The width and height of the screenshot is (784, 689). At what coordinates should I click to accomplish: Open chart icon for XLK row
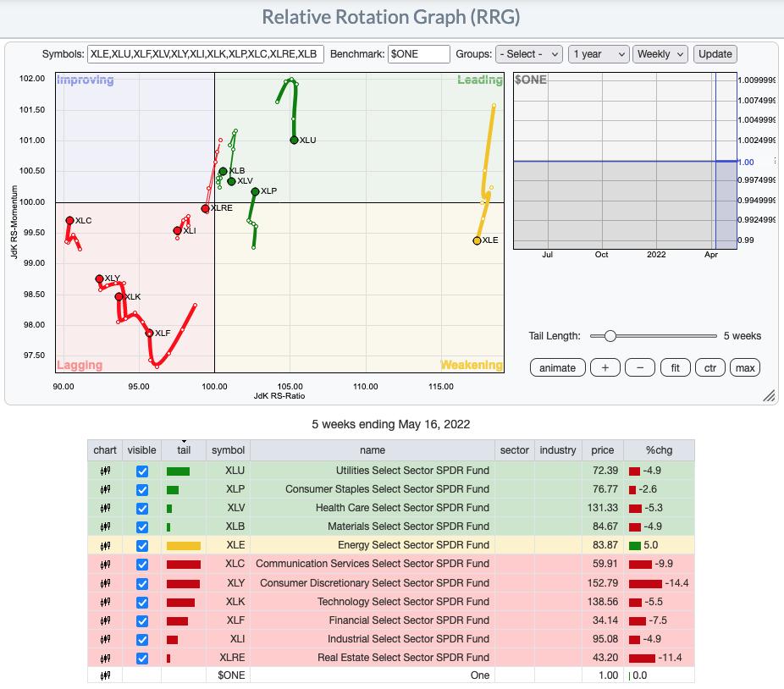coord(105,602)
